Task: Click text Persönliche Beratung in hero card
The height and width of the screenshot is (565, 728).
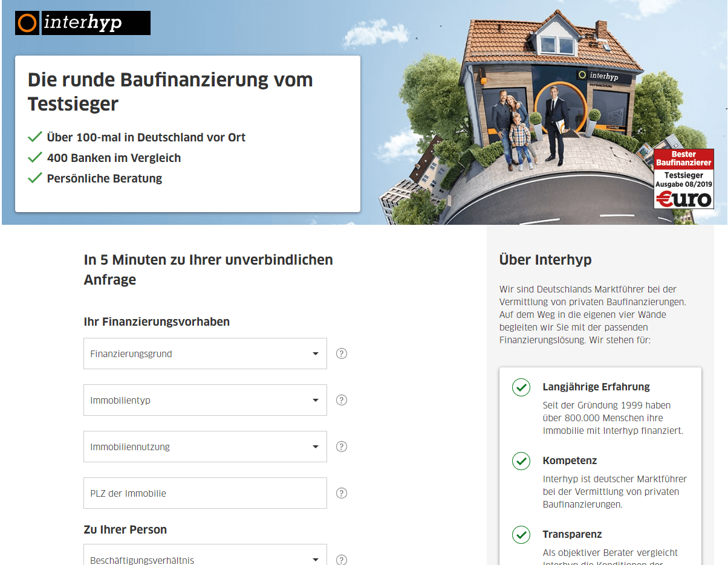Action: [x=105, y=178]
